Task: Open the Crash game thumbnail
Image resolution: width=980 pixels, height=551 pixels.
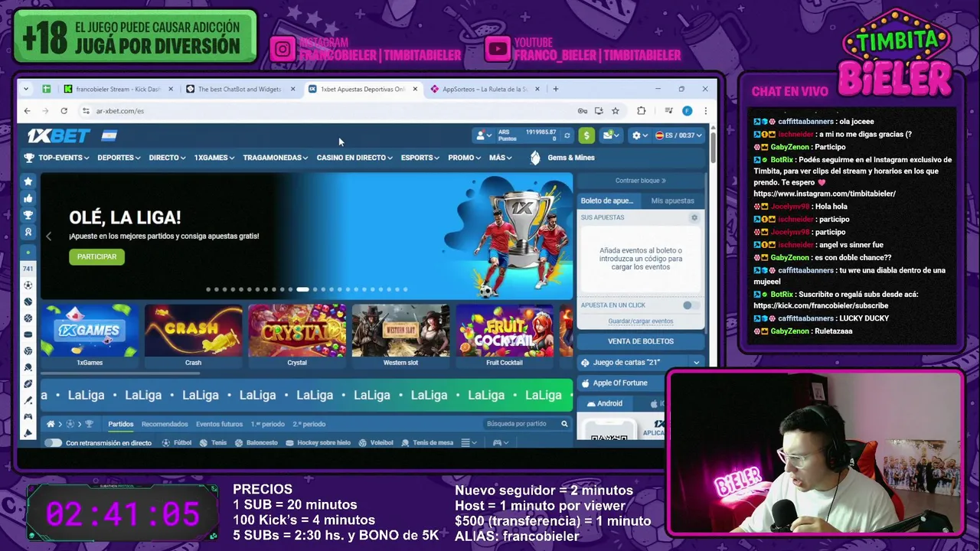Action: (x=193, y=335)
